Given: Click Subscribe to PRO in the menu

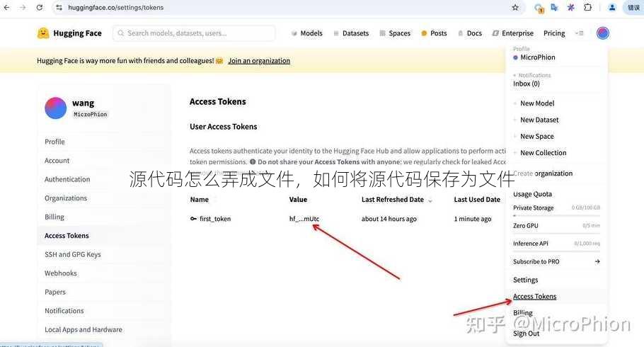Looking at the screenshot, I should click(x=536, y=261).
